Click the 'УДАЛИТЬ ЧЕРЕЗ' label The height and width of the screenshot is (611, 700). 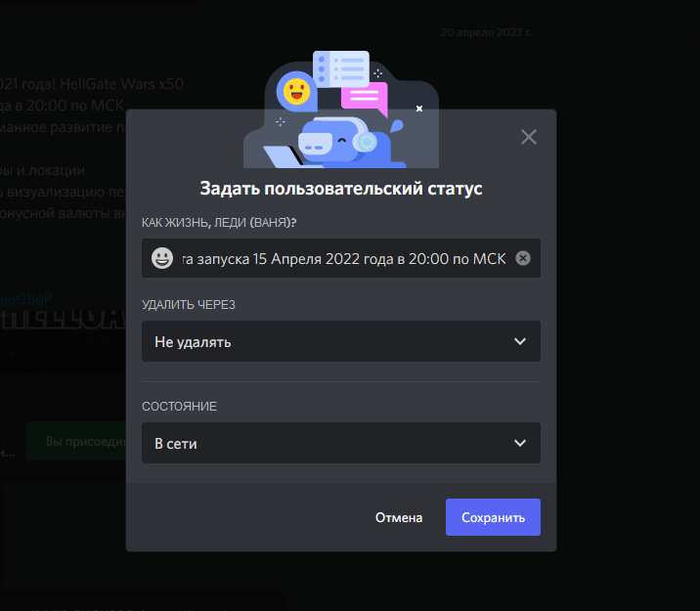pyautogui.click(x=189, y=305)
